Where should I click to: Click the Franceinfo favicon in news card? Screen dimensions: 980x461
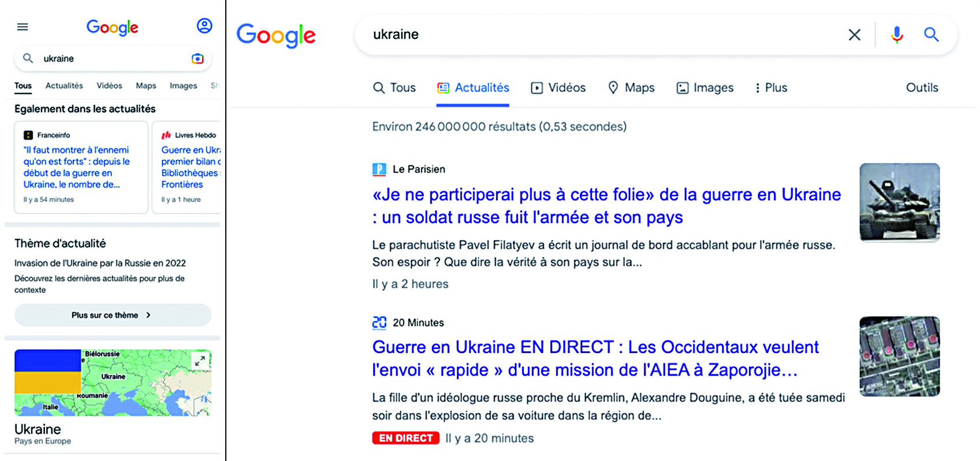(x=28, y=135)
